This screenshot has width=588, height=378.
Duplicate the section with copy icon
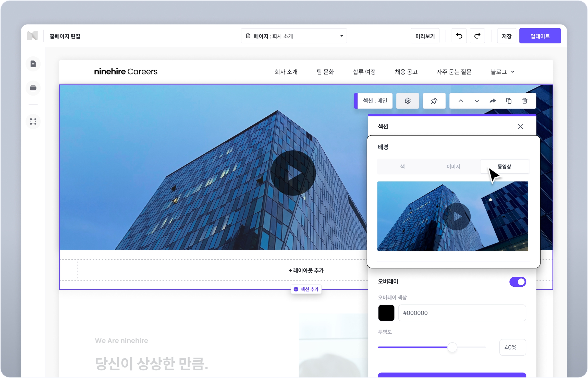tap(509, 101)
